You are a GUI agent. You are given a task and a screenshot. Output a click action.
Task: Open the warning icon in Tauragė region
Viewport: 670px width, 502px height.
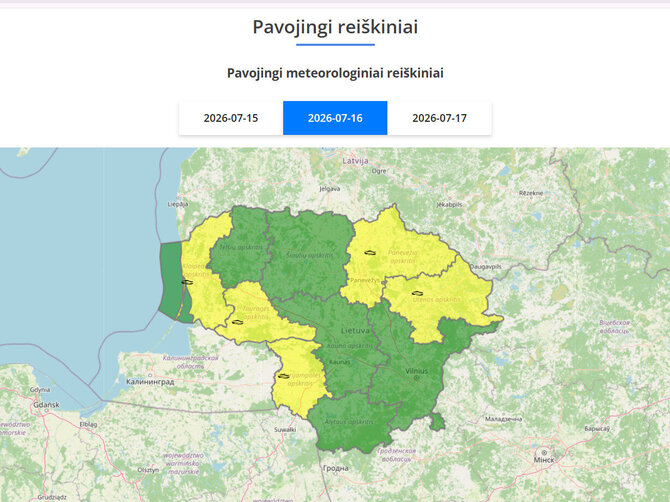point(238,322)
